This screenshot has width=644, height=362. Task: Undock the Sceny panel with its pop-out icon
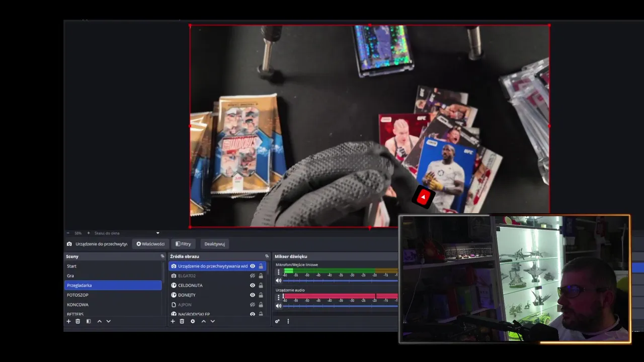pyautogui.click(x=163, y=256)
